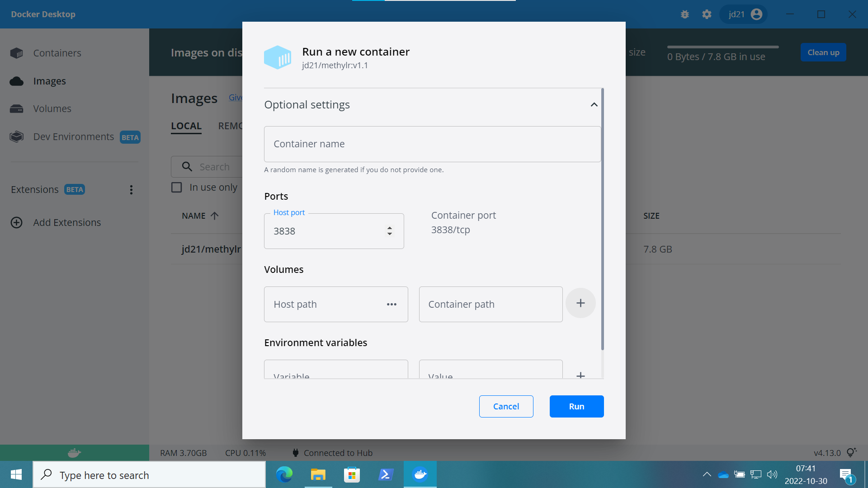Adjust Host port with stepper arrows
Image resolution: width=868 pixels, height=488 pixels.
[x=390, y=231]
